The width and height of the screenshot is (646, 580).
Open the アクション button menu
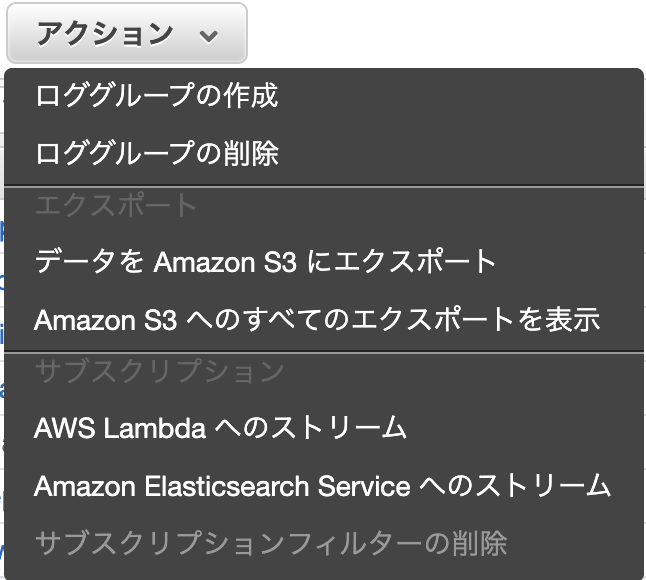point(127,34)
